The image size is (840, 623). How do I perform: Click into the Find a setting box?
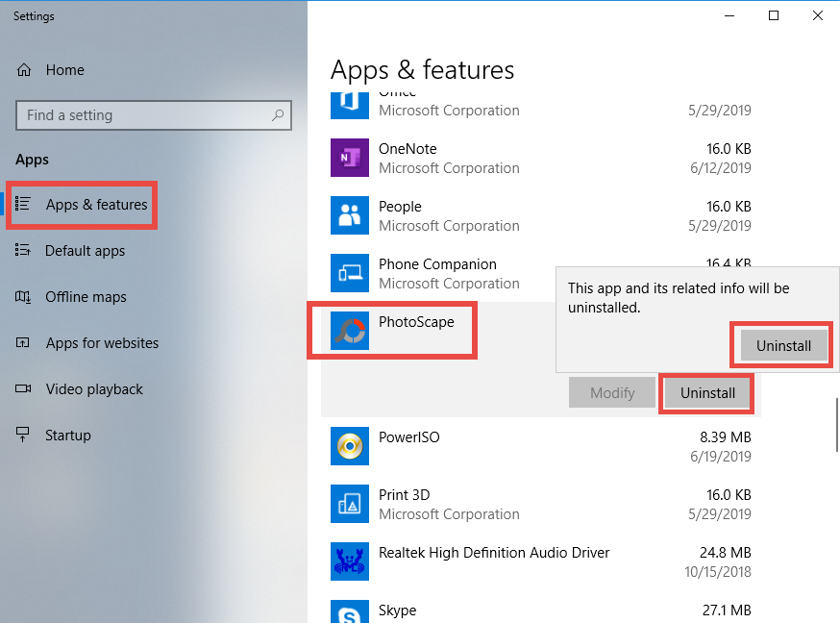pyautogui.click(x=154, y=115)
